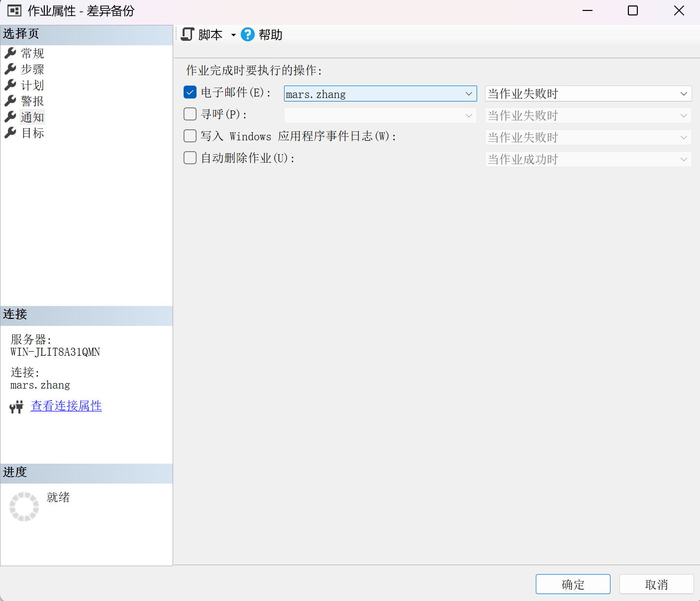Click the wrench icon beside 步骤
Image resolution: width=700 pixels, height=601 pixels.
10,69
